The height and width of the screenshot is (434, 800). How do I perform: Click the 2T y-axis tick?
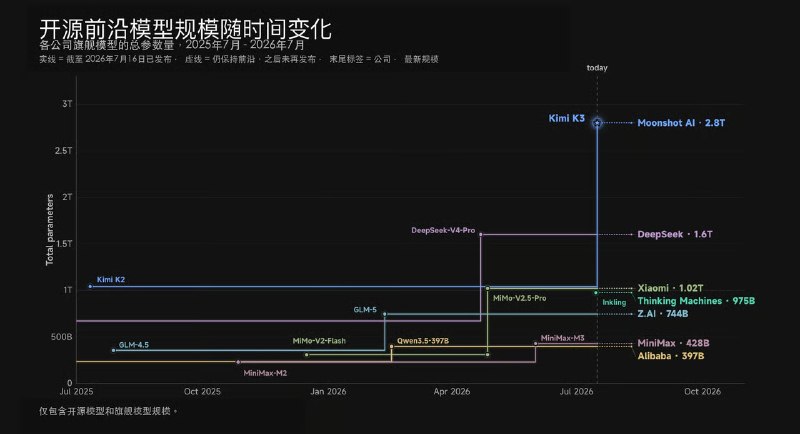point(67,197)
